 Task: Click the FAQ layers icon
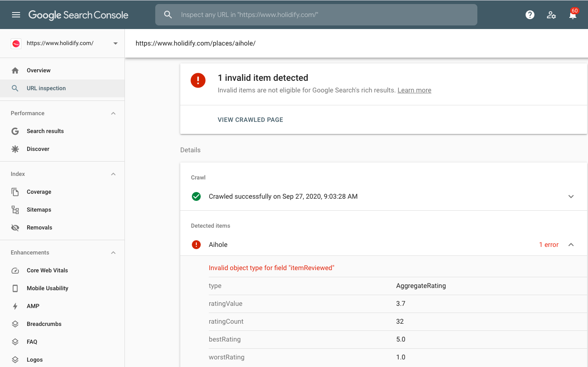pyautogui.click(x=15, y=342)
